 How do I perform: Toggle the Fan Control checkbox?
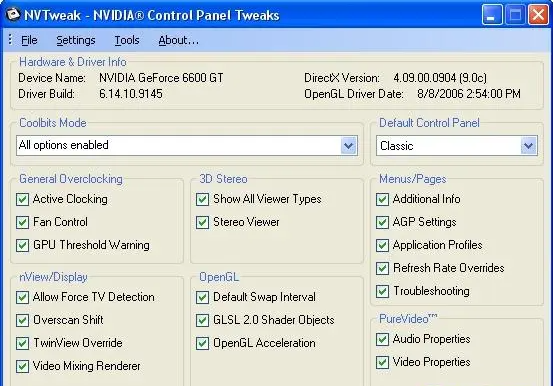pyautogui.click(x=23, y=222)
